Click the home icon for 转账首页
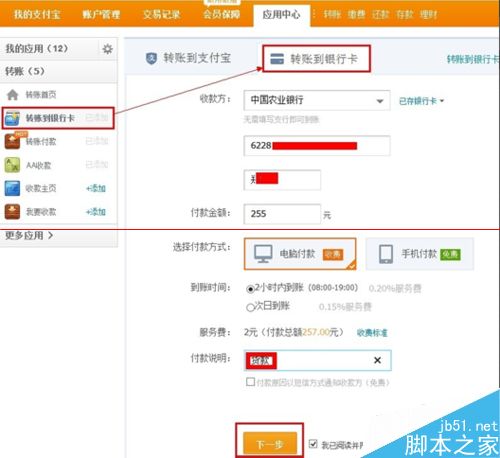Image resolution: width=500 pixels, height=458 pixels. [12, 95]
